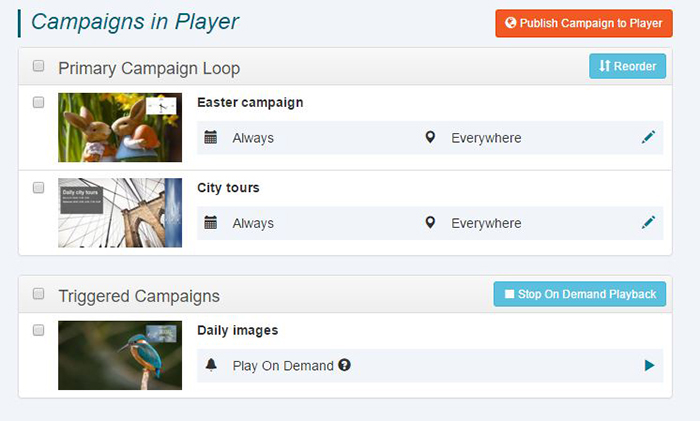Screen dimensions: 700x421
Task: Click the City tours location pin icon
Action: pyautogui.click(x=430, y=222)
